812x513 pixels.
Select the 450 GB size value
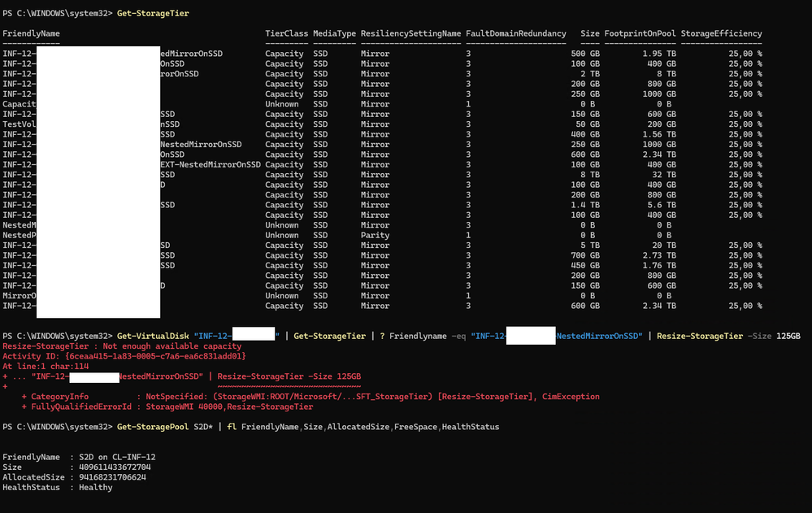(585, 266)
